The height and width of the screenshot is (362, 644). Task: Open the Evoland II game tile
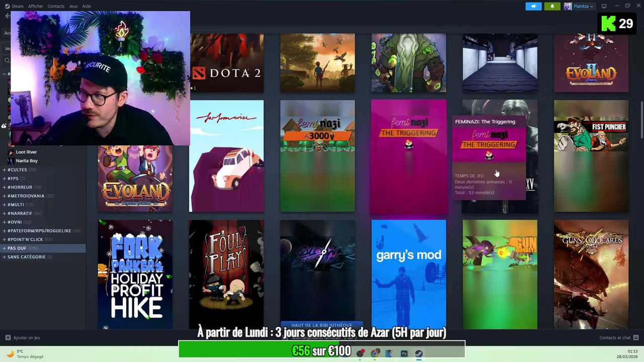pyautogui.click(x=591, y=63)
